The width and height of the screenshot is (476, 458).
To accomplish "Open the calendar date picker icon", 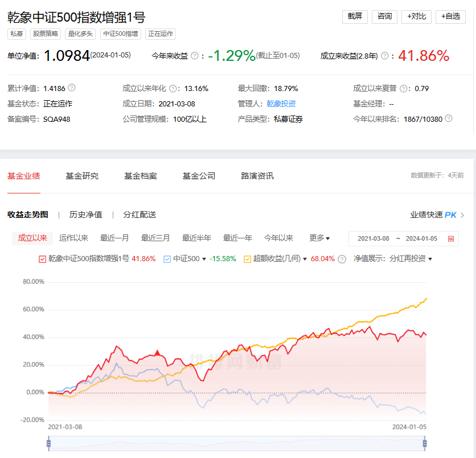I will pos(451,239).
